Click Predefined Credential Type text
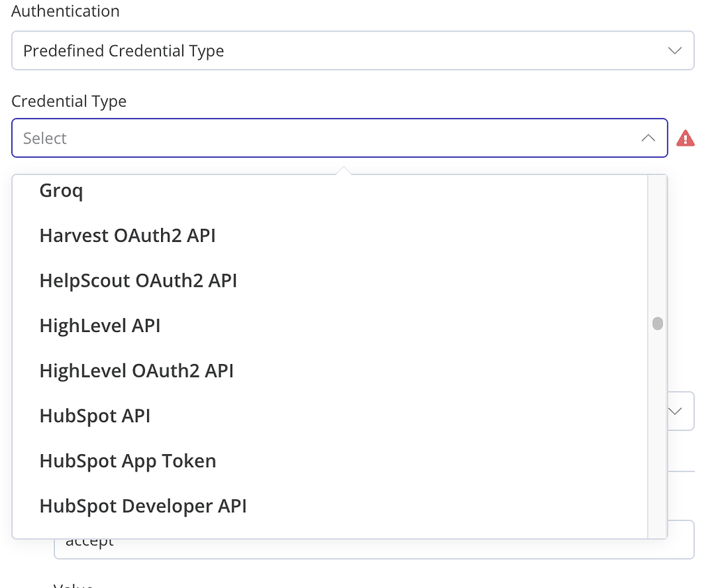Image resolution: width=714 pixels, height=588 pixels. pyautogui.click(x=123, y=50)
